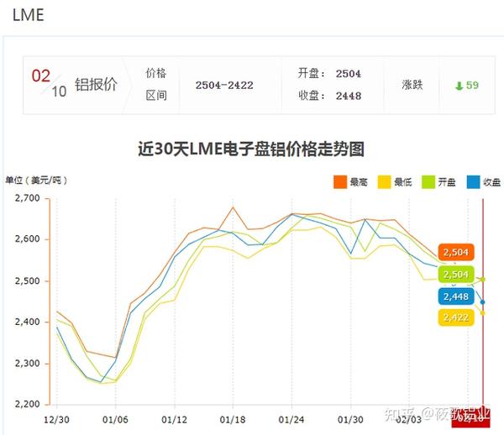
Task: Click the 开盘 value 2504
Action: pyautogui.click(x=349, y=74)
